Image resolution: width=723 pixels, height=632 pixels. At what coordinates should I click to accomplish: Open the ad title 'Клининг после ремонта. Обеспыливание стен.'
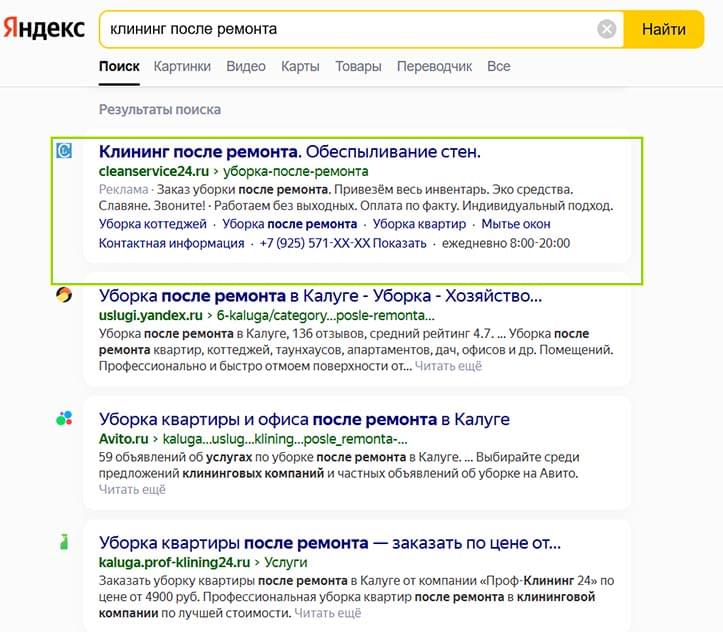pyautogui.click(x=290, y=151)
